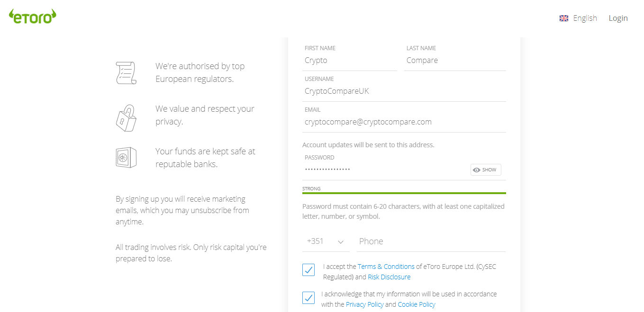Open the Risk Disclosure link
The image size is (644, 312).
click(389, 277)
